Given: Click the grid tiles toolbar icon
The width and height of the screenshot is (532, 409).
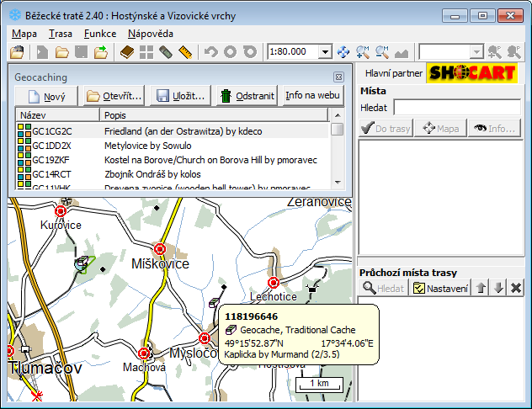Looking at the screenshot, I should coord(146,52).
